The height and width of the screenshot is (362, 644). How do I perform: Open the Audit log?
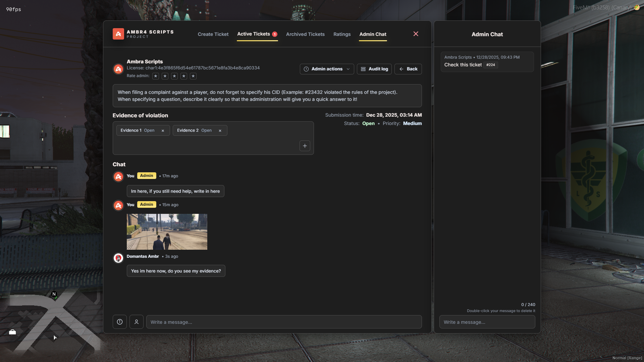coord(374,69)
